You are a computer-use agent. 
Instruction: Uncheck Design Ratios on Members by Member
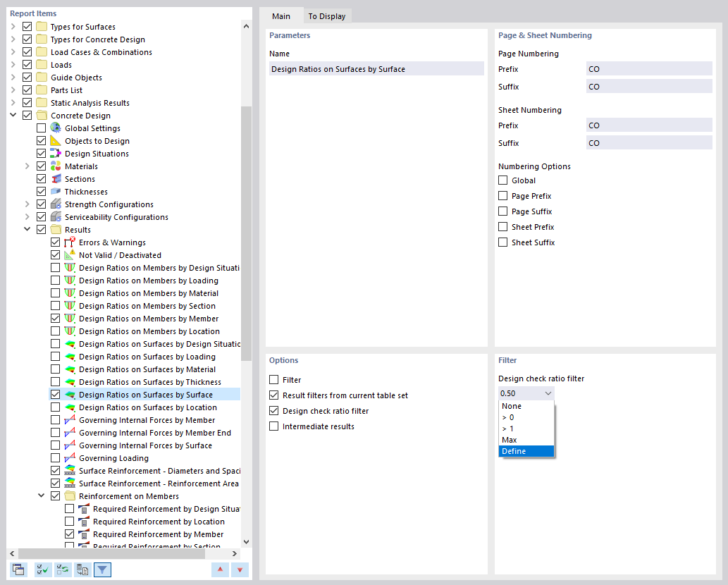54,319
